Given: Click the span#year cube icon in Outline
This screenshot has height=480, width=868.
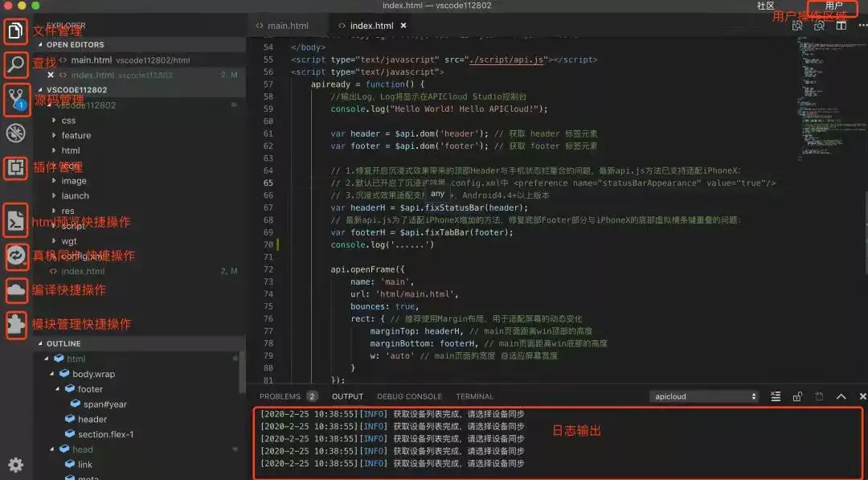Looking at the screenshot, I should click(x=76, y=404).
